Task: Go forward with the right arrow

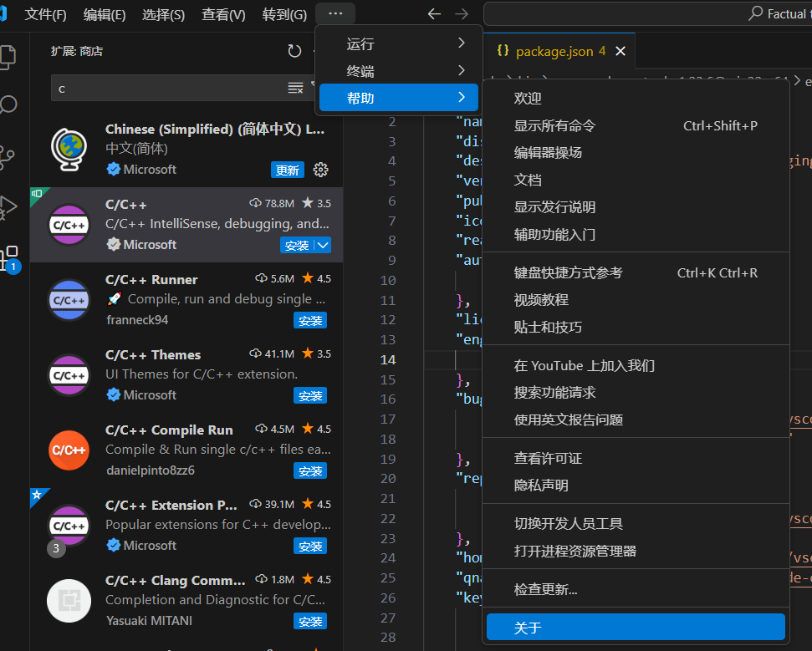Action: tap(461, 14)
